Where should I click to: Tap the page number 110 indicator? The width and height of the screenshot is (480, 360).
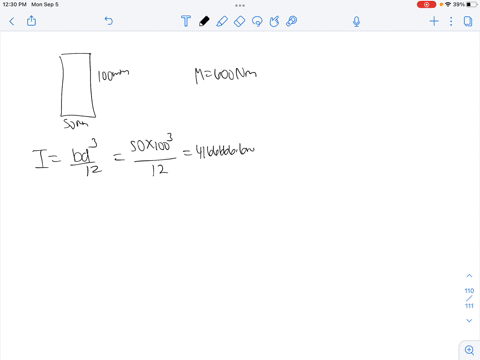click(469, 291)
